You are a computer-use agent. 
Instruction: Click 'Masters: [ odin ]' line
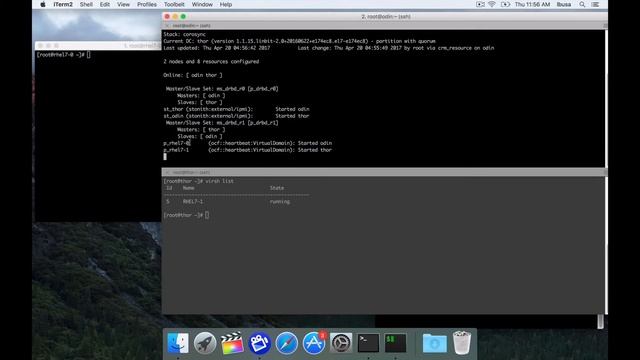point(201,96)
